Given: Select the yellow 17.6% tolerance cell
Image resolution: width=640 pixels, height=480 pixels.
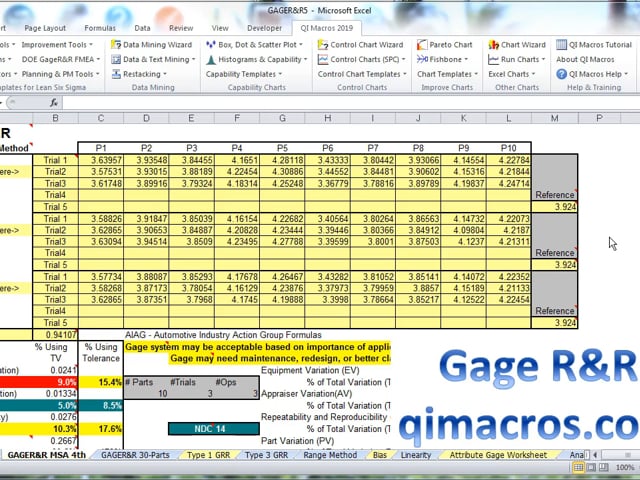Looking at the screenshot, I should tap(101, 429).
